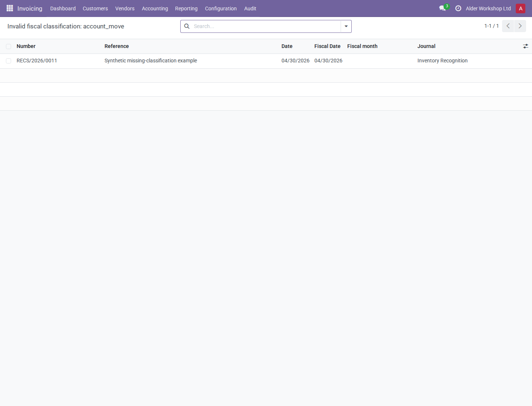
Task: Focus the Search input field
Action: coord(266,26)
